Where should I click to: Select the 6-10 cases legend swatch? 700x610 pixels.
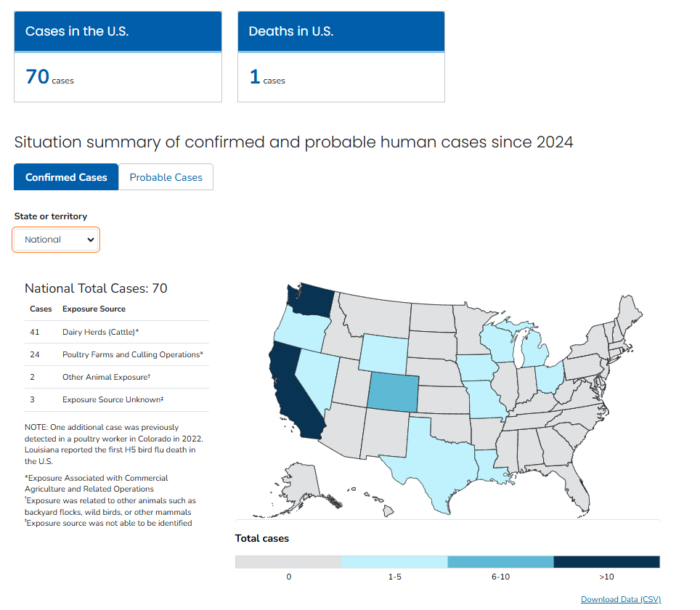pyautogui.click(x=500, y=562)
